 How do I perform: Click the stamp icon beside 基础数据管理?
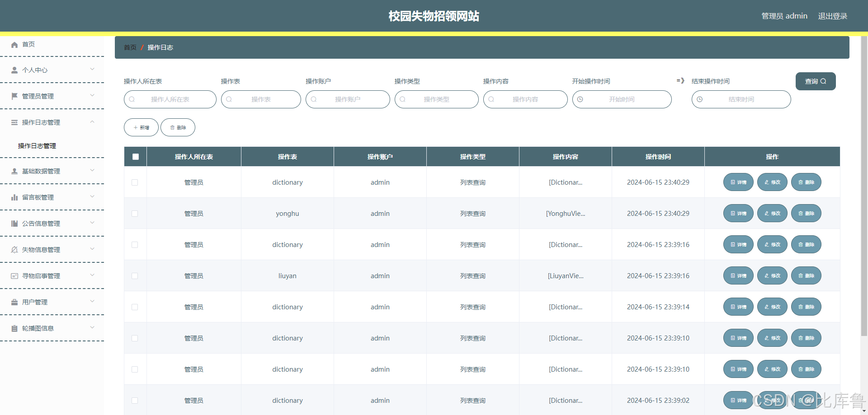(x=14, y=171)
